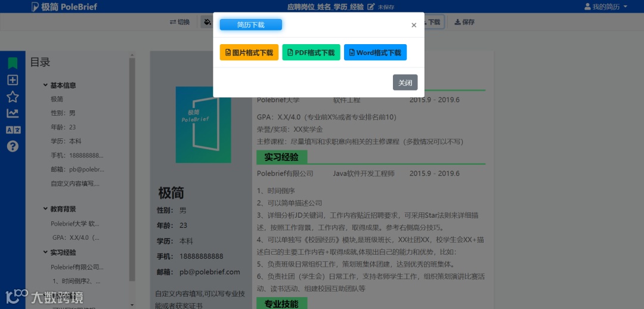The width and height of the screenshot is (644, 309).
Task: Select 自定义内容填写 entry in outline
Action: (75, 184)
